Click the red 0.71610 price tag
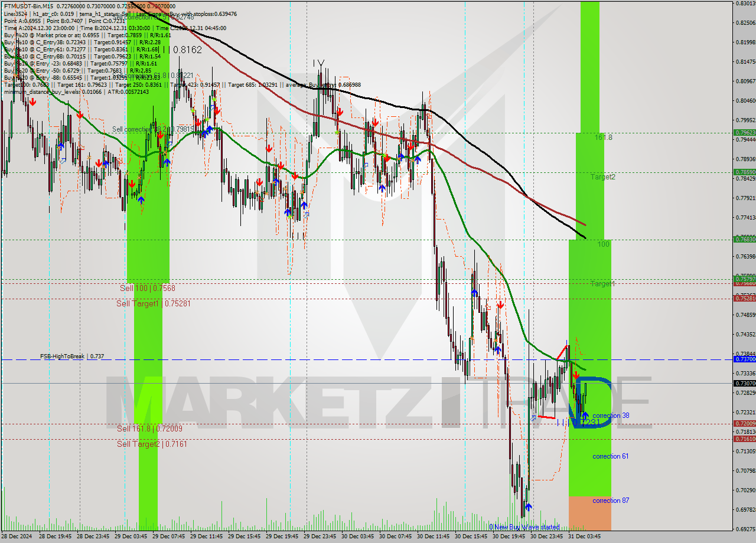This screenshot has height=543, width=756. 744,439
